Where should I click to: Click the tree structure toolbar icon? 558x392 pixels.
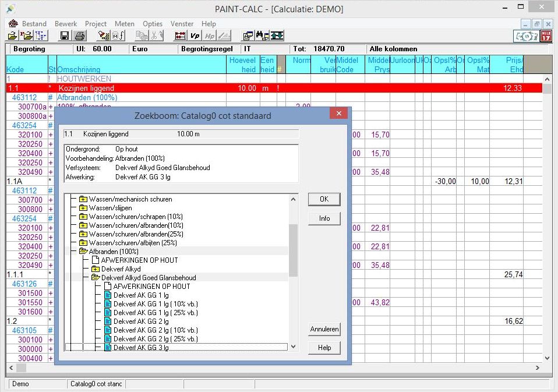click(42, 36)
